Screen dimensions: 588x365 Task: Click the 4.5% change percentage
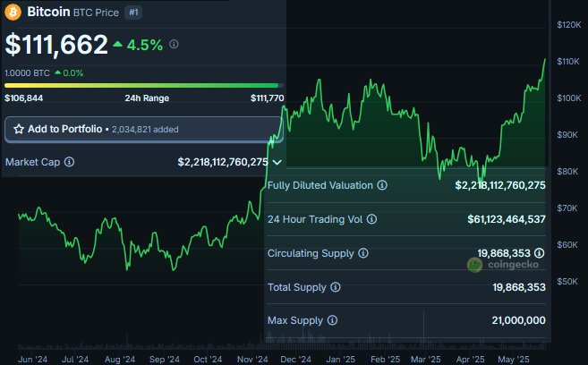pyautogui.click(x=145, y=45)
